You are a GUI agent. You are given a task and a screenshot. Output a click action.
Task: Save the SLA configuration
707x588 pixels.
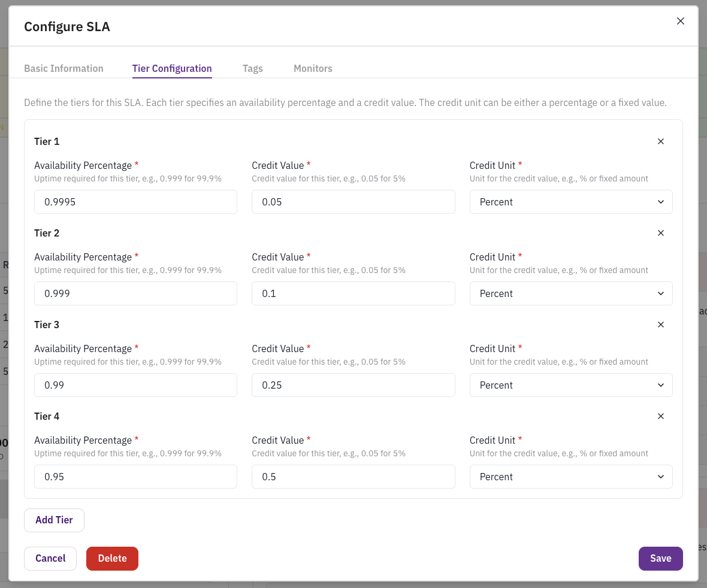[x=660, y=559]
